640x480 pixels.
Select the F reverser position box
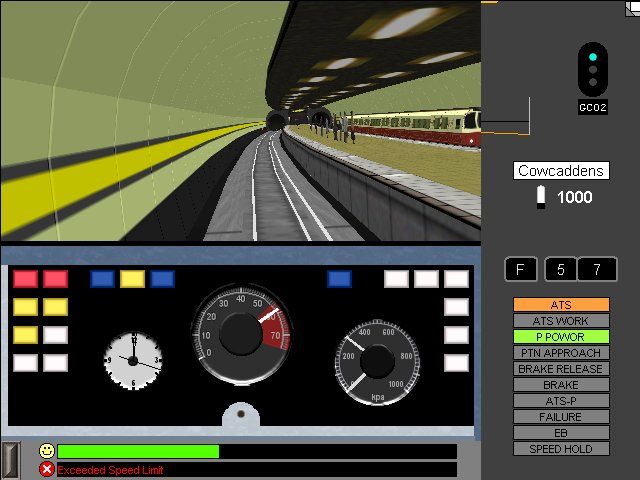(x=520, y=269)
